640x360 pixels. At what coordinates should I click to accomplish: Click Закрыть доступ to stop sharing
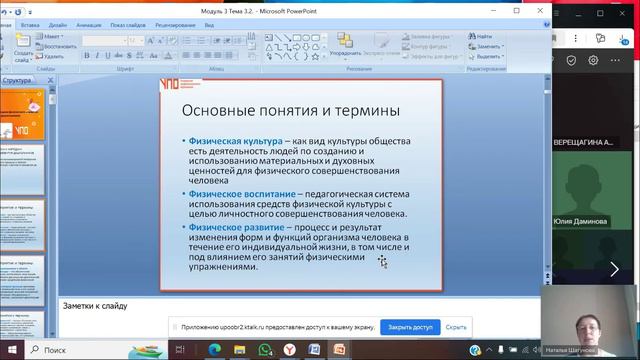(410, 327)
